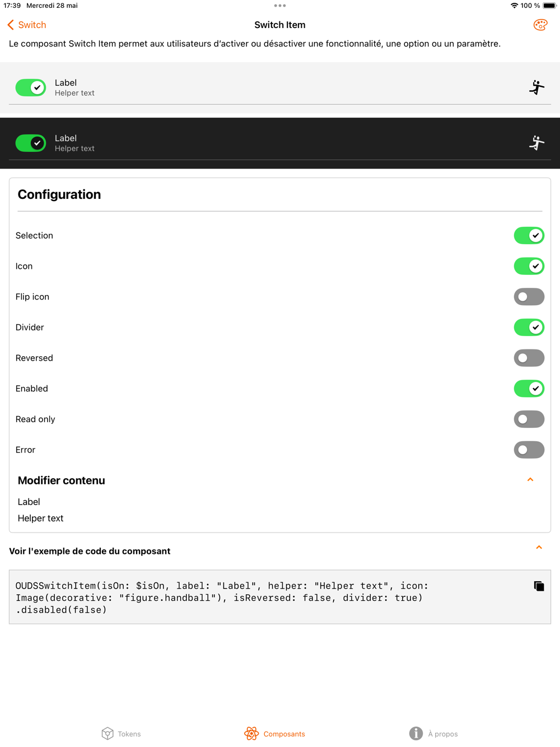The height and width of the screenshot is (747, 560).
Task: Tap 'Helper text' in the light preview
Action: point(74,93)
